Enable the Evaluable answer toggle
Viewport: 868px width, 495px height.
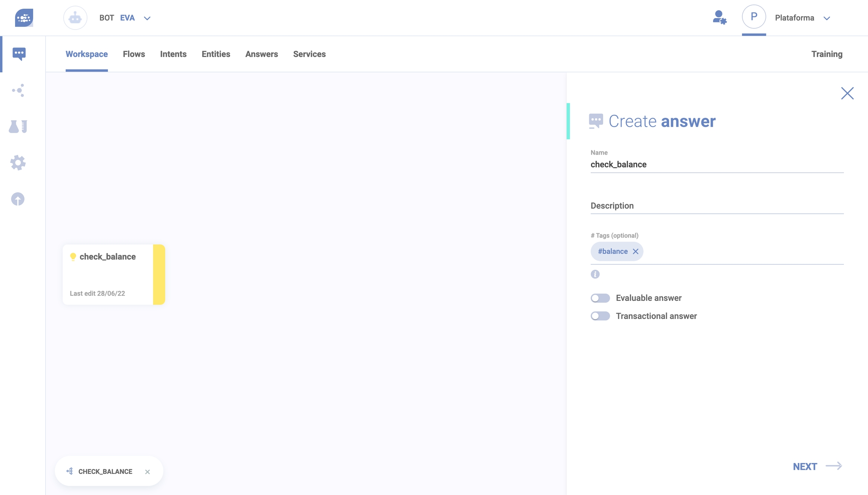(600, 298)
